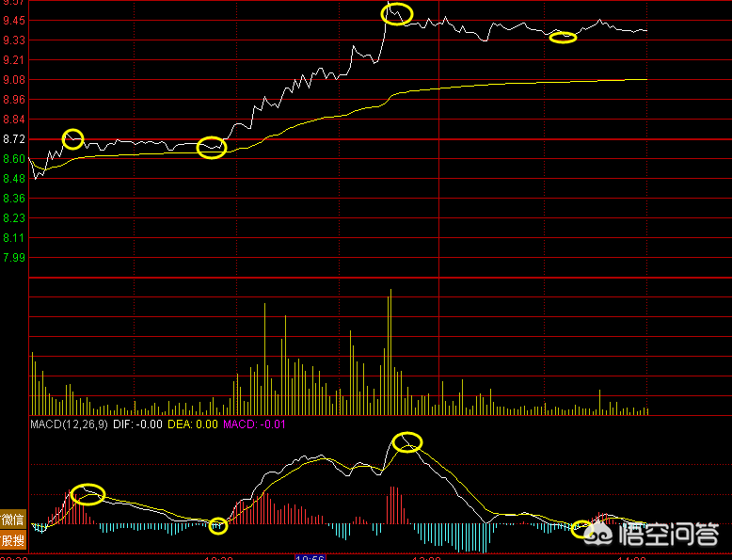Select the DEA value label
Image resolution: width=732 pixels, height=560 pixels.
(x=194, y=424)
